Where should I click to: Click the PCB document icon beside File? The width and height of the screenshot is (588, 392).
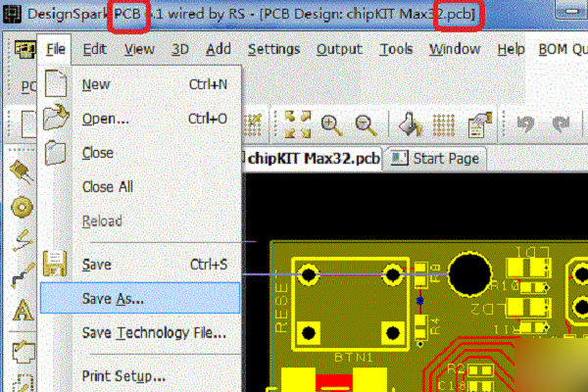(x=25, y=49)
